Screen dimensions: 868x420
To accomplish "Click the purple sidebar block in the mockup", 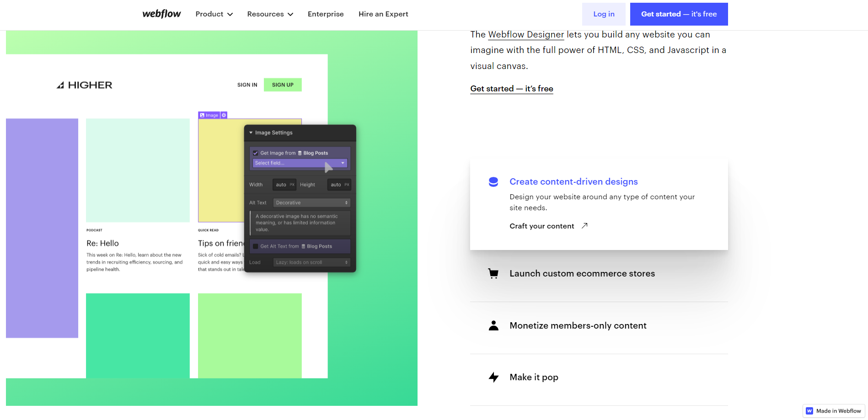I will [42, 228].
